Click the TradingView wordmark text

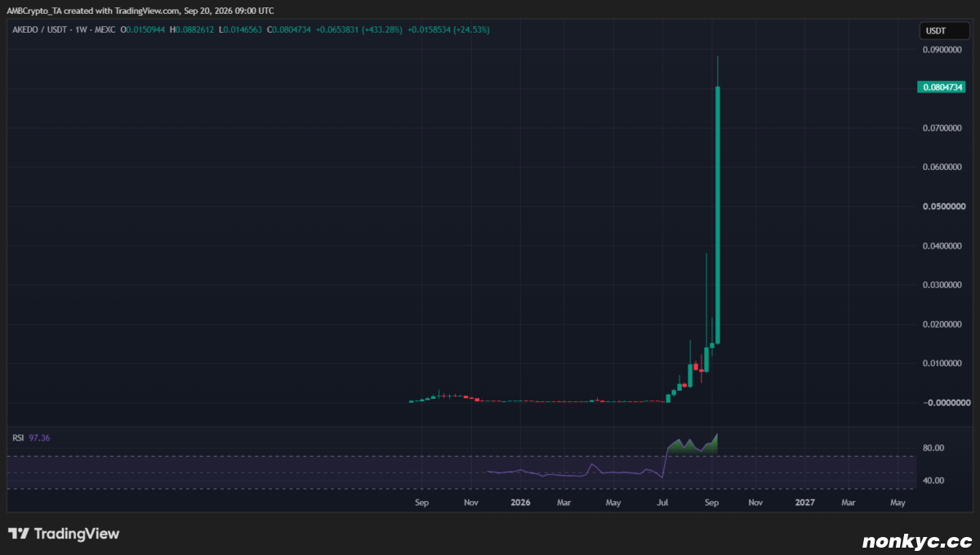(x=76, y=534)
